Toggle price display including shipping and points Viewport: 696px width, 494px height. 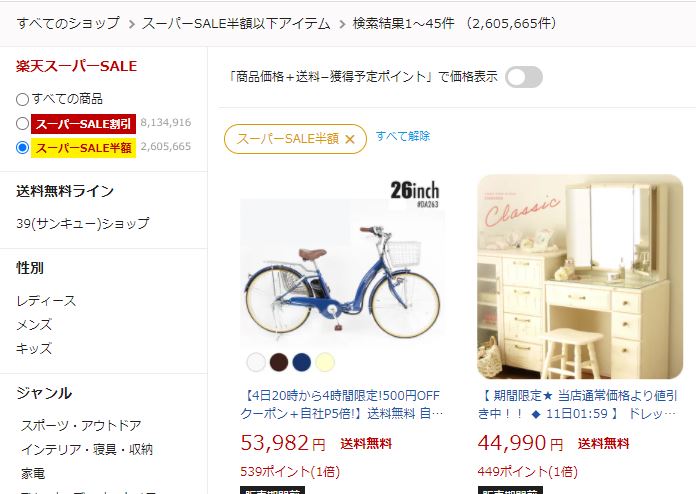524,77
